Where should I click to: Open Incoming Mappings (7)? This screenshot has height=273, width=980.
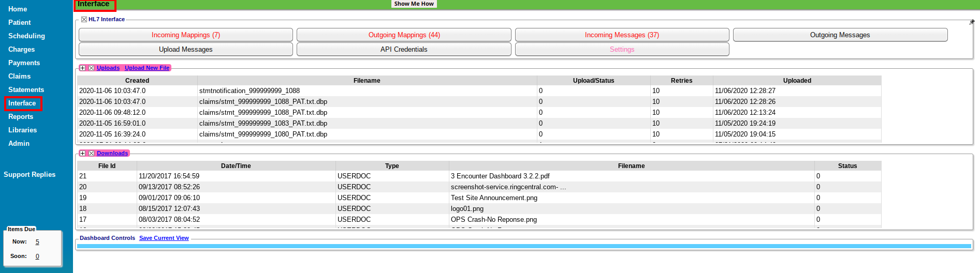[x=185, y=35]
